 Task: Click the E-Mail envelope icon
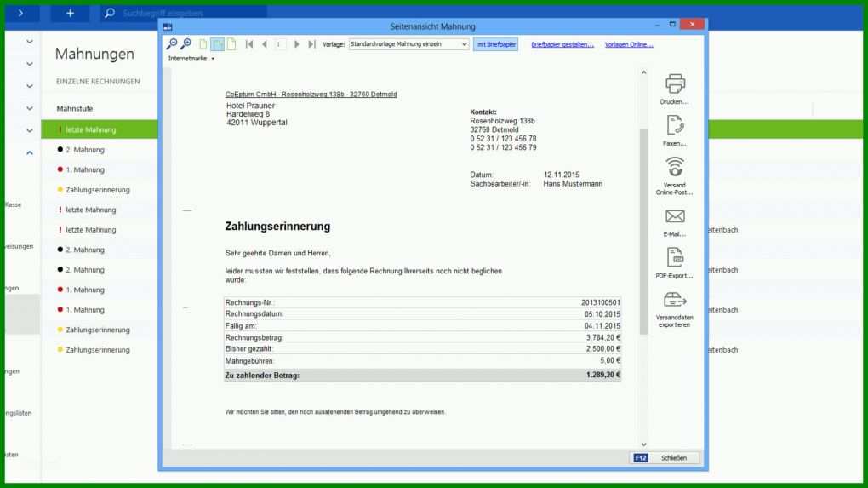tap(675, 216)
